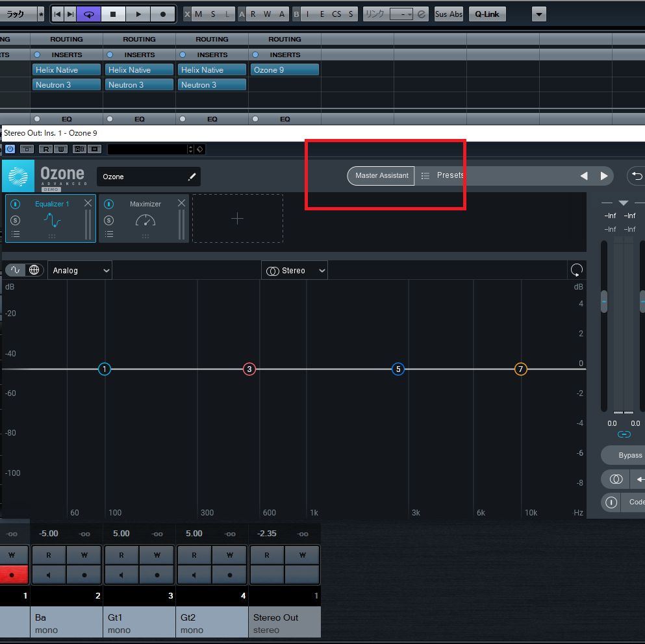Select EQ band node 7
This screenshot has width=645, height=644.
[521, 369]
